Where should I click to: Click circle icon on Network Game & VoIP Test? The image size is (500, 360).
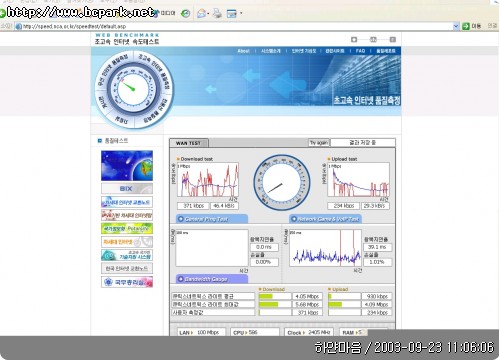[294, 219]
